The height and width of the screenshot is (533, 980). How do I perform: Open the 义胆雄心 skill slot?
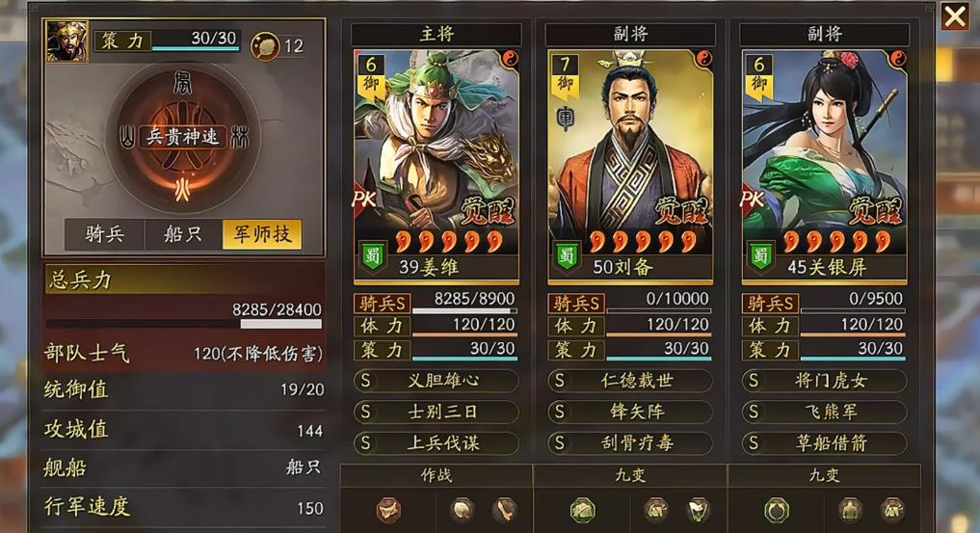(x=437, y=381)
